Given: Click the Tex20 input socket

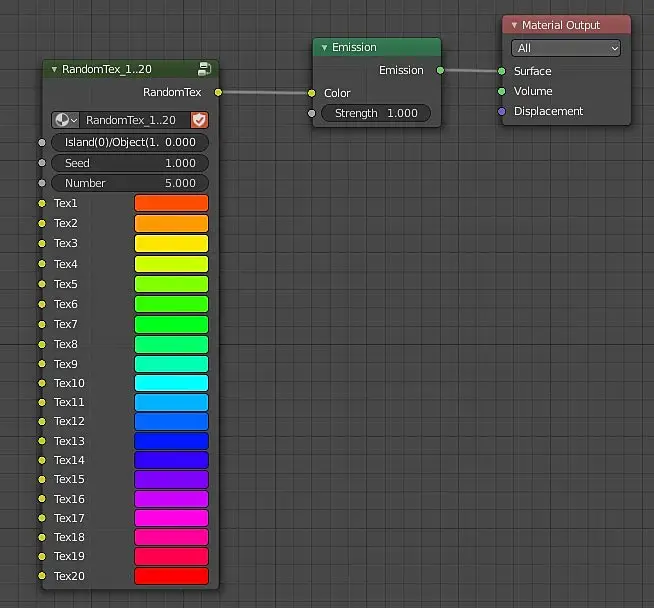Looking at the screenshot, I should pyautogui.click(x=42, y=576).
